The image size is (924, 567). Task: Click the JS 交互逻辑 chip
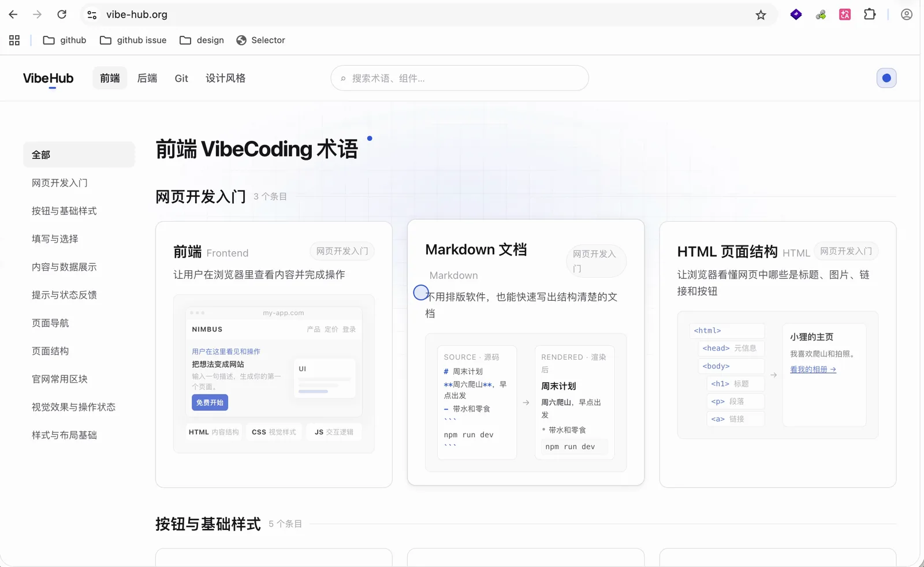[x=334, y=432]
